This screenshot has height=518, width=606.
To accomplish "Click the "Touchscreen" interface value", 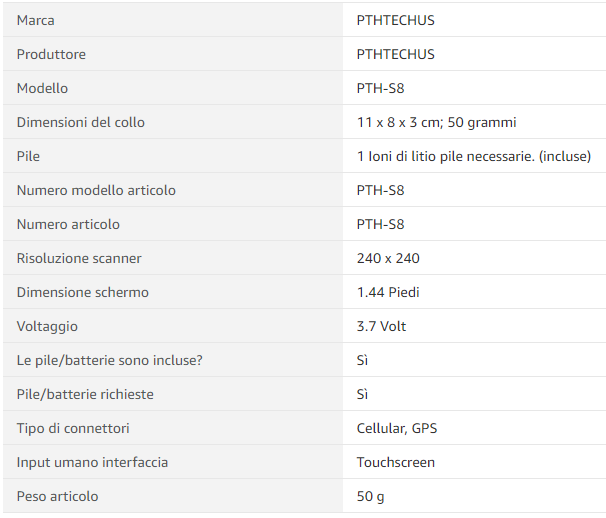I will click(x=396, y=462).
